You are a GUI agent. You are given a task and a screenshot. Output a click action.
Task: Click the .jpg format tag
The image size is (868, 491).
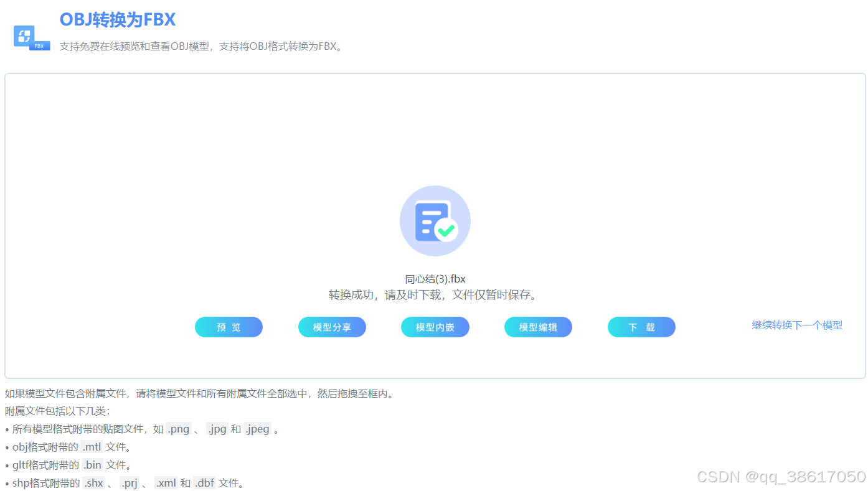pyautogui.click(x=217, y=429)
